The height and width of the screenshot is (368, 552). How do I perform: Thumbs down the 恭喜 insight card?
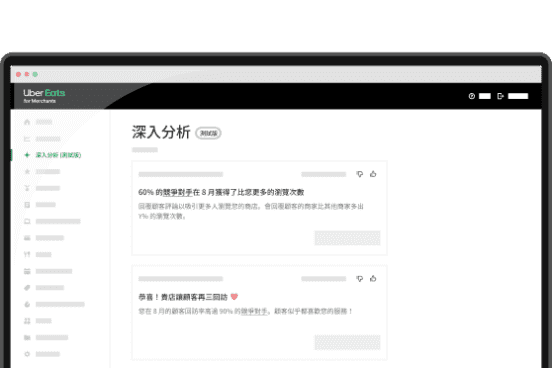click(359, 279)
